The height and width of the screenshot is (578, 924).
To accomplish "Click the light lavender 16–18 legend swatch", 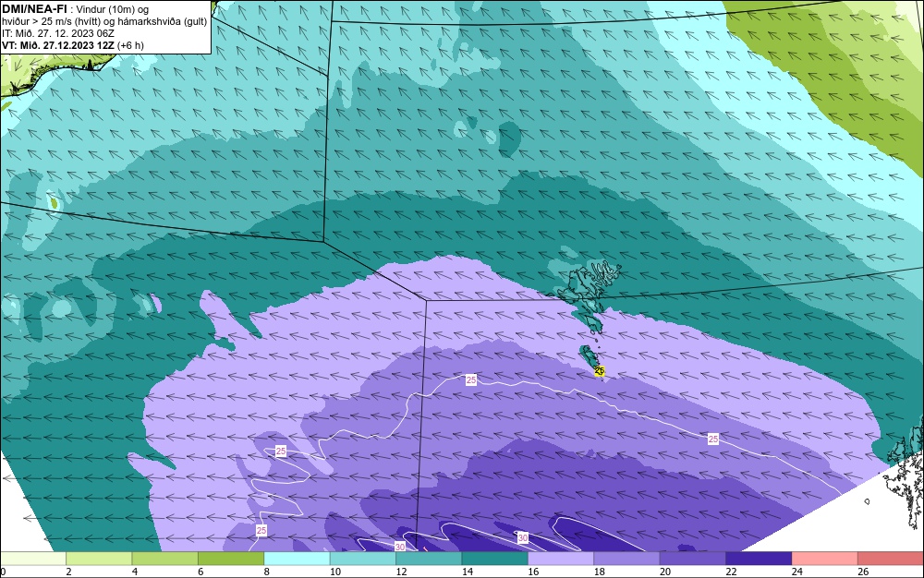I will click(561, 559).
